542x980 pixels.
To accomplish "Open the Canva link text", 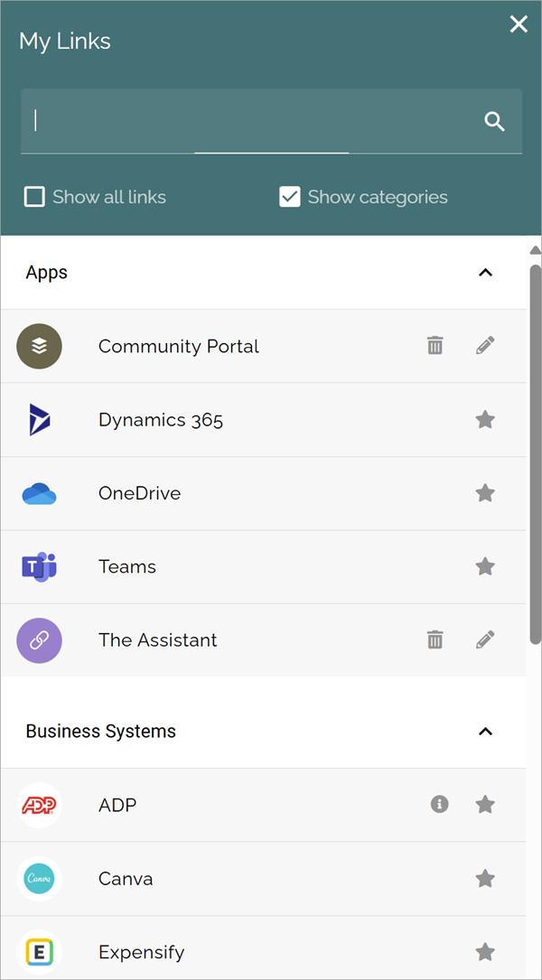I will pyautogui.click(x=126, y=879).
